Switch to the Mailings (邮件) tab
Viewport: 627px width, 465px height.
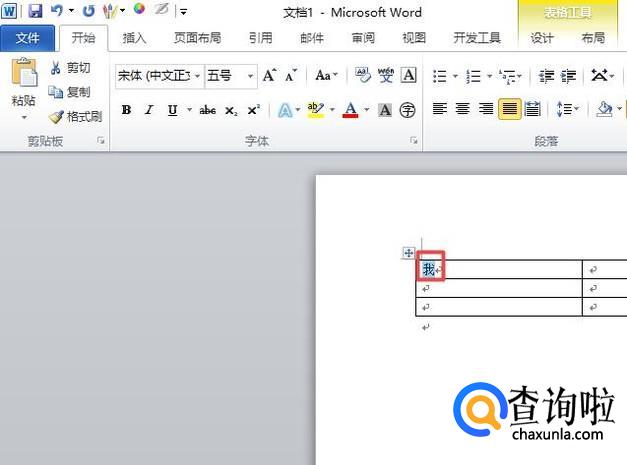pyautogui.click(x=312, y=38)
